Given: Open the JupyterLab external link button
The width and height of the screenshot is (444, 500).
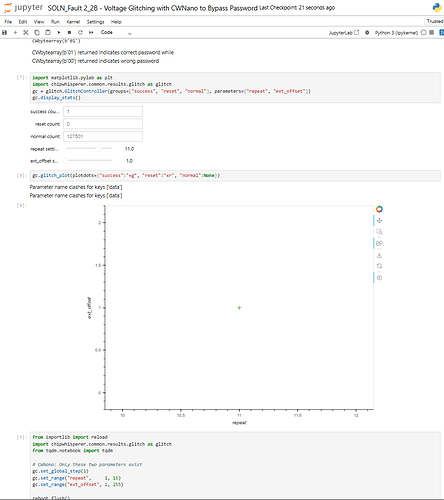Looking at the screenshot, I should coord(344,33).
